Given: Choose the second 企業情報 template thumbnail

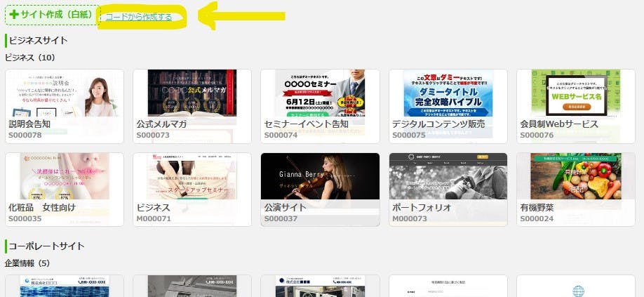Looking at the screenshot, I should (192, 286).
